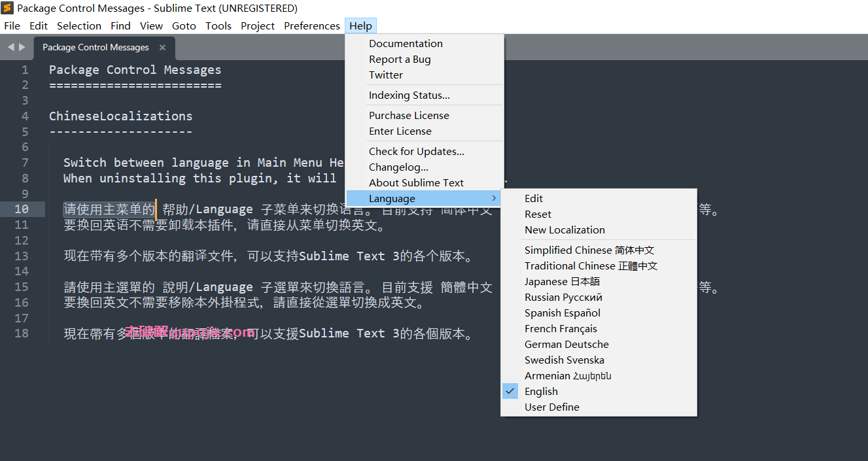Image resolution: width=868 pixels, height=461 pixels.
Task: Click line number 10 in gutter
Action: (22, 209)
